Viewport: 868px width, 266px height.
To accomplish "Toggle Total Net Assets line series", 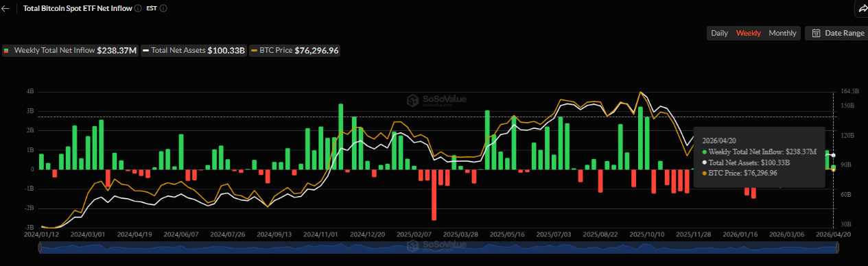I will coord(194,50).
